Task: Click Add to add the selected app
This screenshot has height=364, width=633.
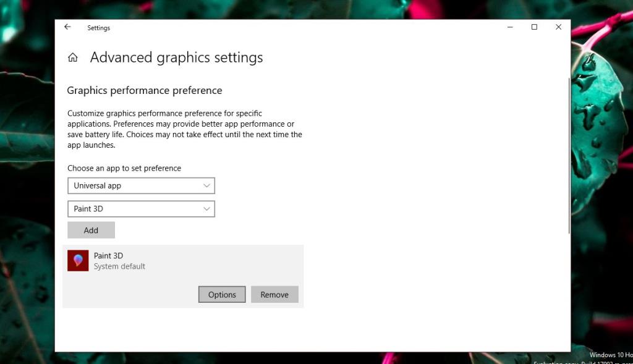Action: point(91,229)
